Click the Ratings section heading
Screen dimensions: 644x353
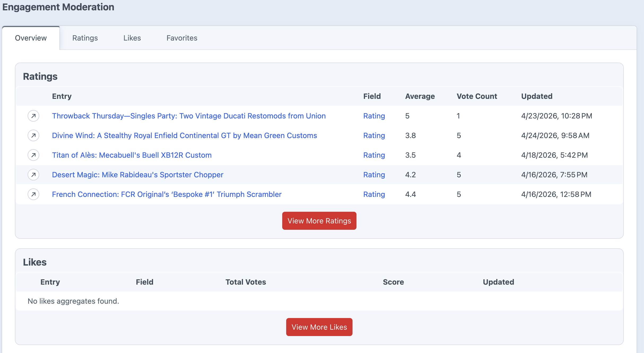point(40,76)
